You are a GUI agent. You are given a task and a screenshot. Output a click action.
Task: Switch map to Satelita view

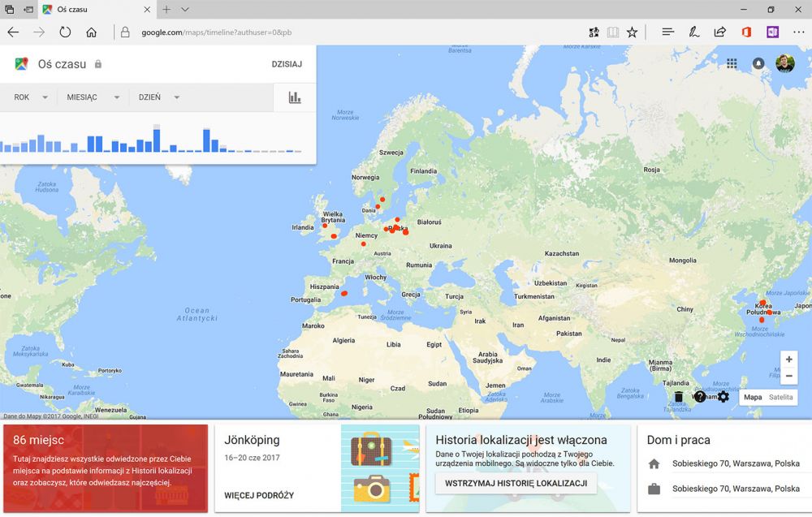[x=780, y=397]
